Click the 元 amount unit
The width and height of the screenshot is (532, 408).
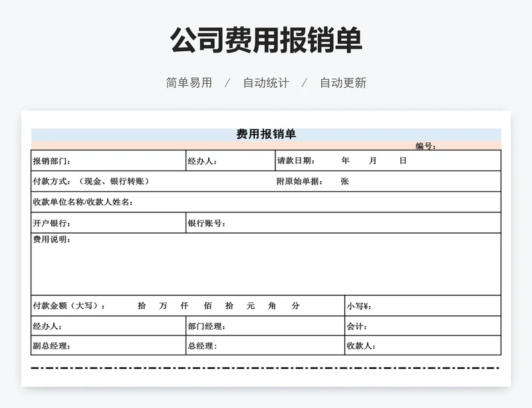click(251, 306)
